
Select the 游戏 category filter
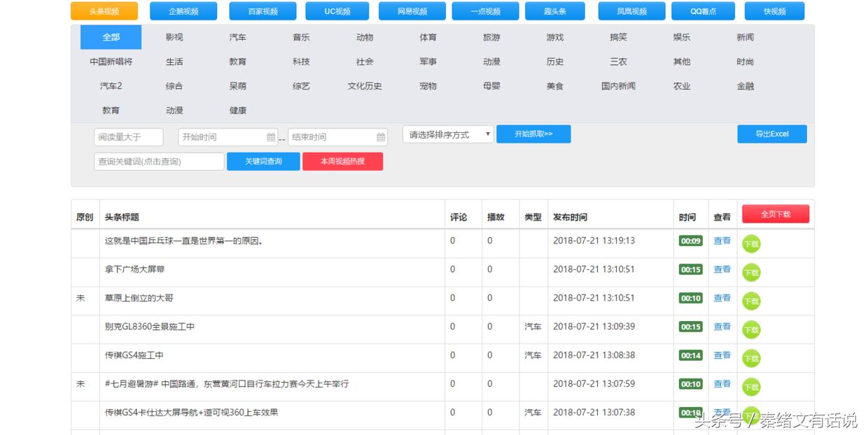click(x=554, y=37)
